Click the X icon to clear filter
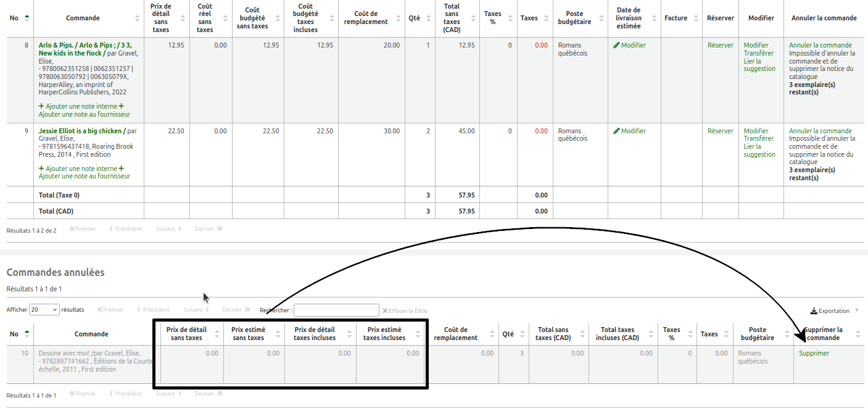 click(386, 310)
